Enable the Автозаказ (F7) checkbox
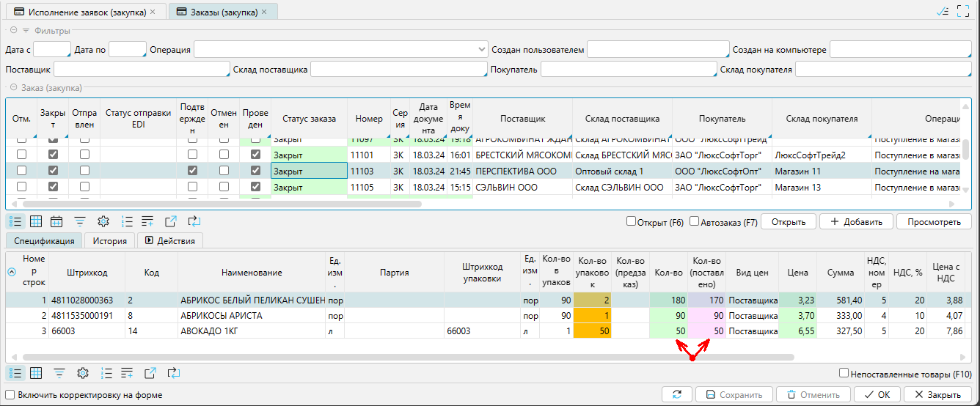Viewport: 980px width, 406px height. (x=695, y=221)
